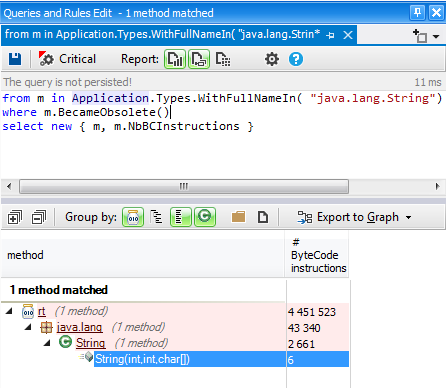
Task: Click the source file grouping icon
Action: (263, 217)
